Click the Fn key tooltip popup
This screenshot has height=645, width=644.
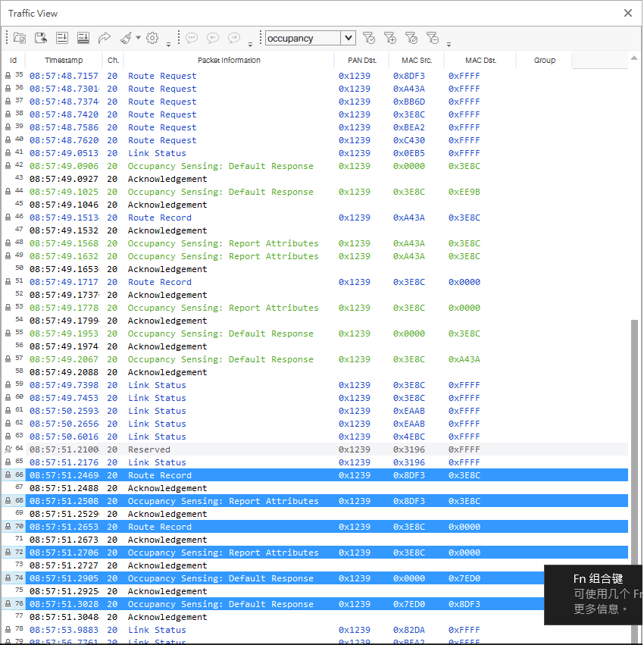pos(594,595)
